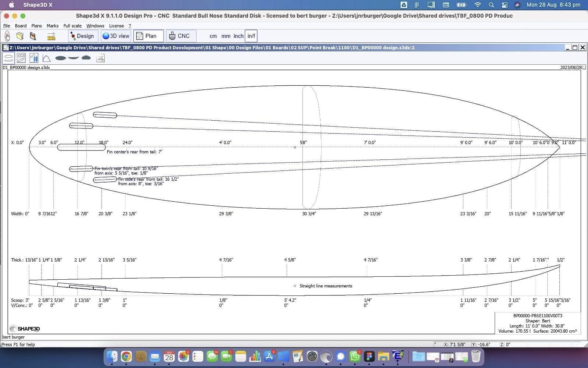
Task: Select the board outline plan view icon
Action: tap(8, 58)
